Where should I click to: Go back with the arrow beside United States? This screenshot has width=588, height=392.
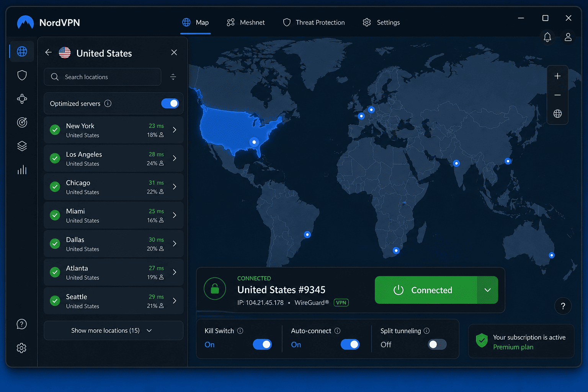[x=49, y=52]
